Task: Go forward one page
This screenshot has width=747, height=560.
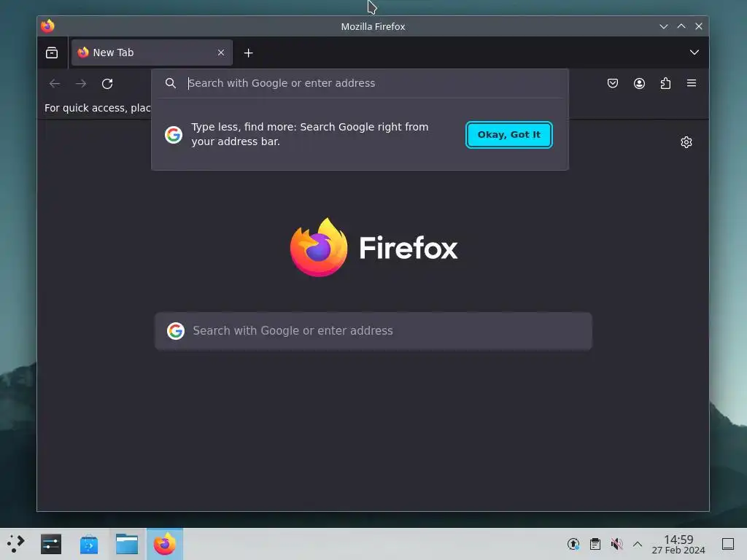Action: [81, 84]
